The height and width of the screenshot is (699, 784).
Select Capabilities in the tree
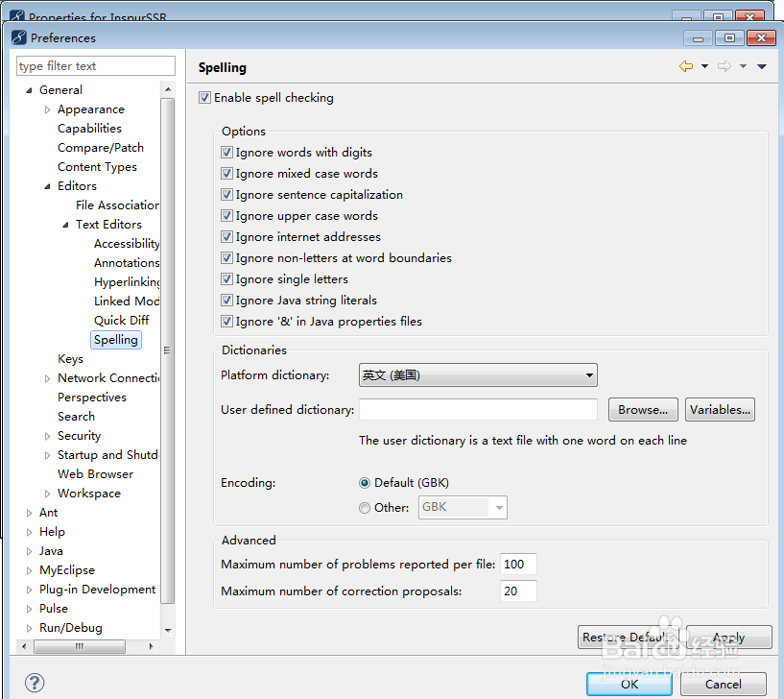click(89, 129)
